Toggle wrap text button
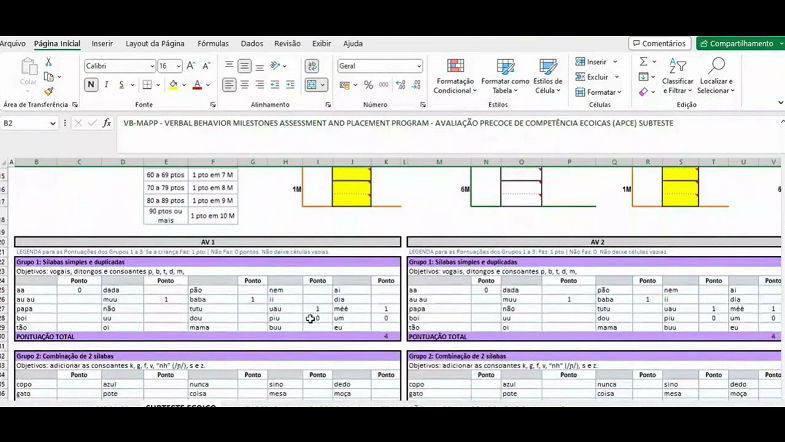Viewport: 785px width, 442px height. click(x=312, y=66)
